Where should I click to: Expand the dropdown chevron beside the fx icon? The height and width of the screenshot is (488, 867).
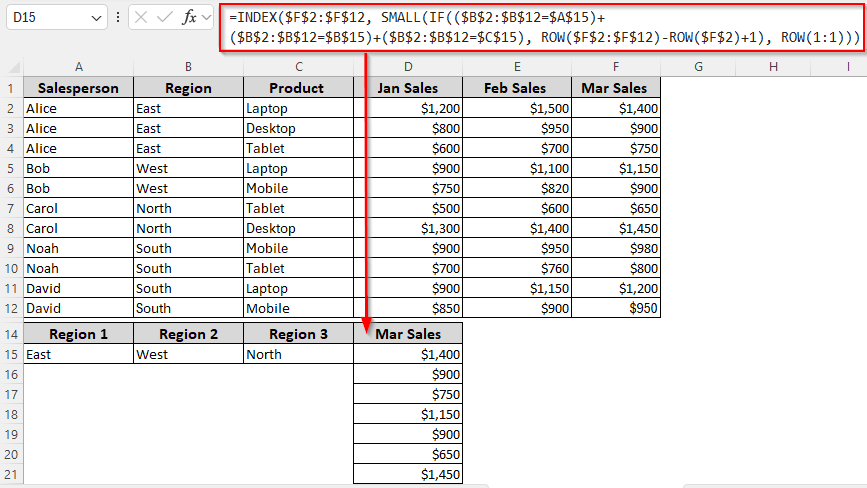coord(207,17)
